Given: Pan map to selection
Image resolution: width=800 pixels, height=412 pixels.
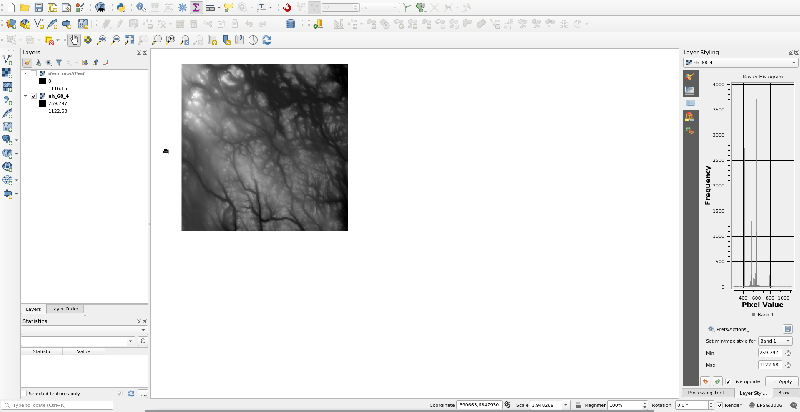Looking at the screenshot, I should [x=88, y=40].
